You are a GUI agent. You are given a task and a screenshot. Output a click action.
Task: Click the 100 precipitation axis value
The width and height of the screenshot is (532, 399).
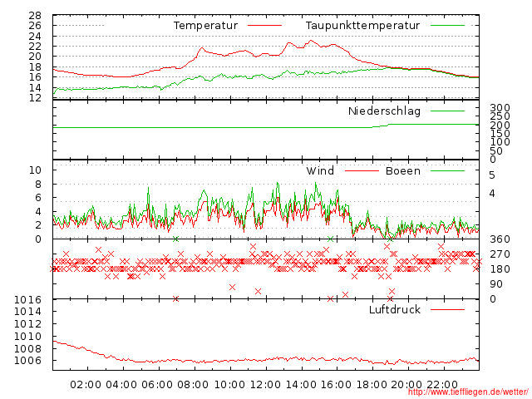pos(500,142)
